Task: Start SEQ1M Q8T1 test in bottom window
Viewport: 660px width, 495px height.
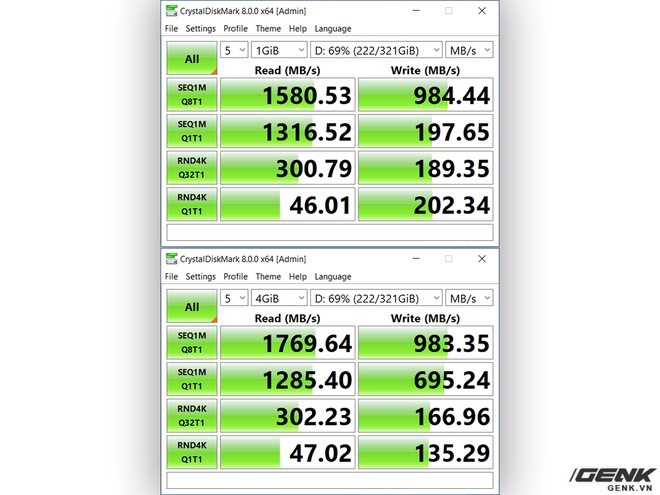Action: pyautogui.click(x=192, y=342)
